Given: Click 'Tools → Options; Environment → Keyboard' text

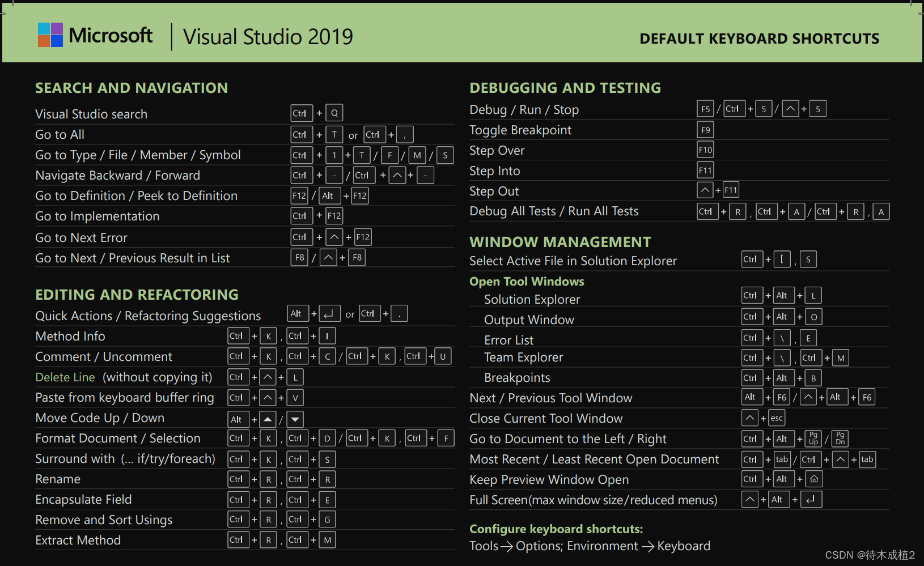Looking at the screenshot, I should tap(590, 546).
